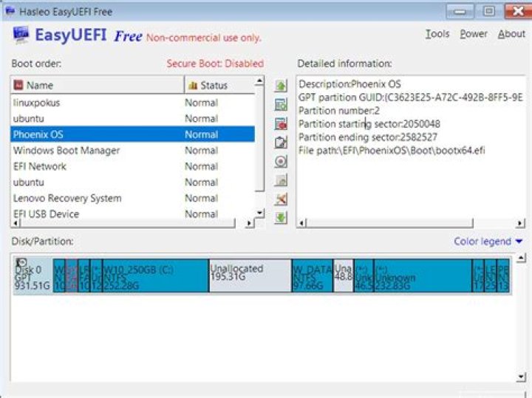Click the boot list vertical scrollbar thumb
This screenshot has height=398, width=532.
click(259, 138)
